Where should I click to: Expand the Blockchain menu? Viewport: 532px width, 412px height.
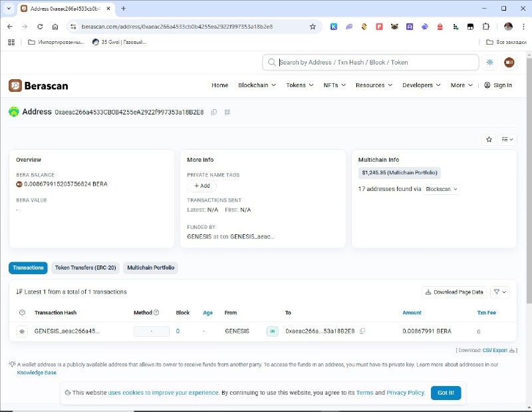257,85
